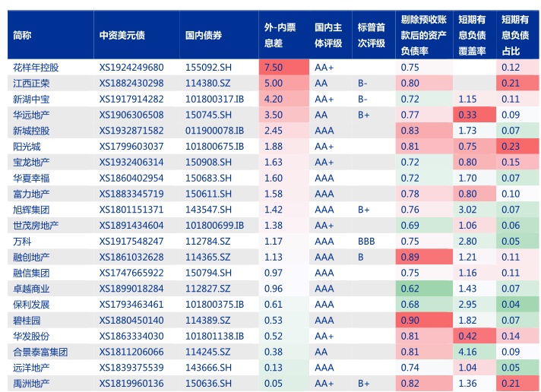Select the 花样年控股 row name
Viewport: 541px width, 392px height.
tap(36, 68)
